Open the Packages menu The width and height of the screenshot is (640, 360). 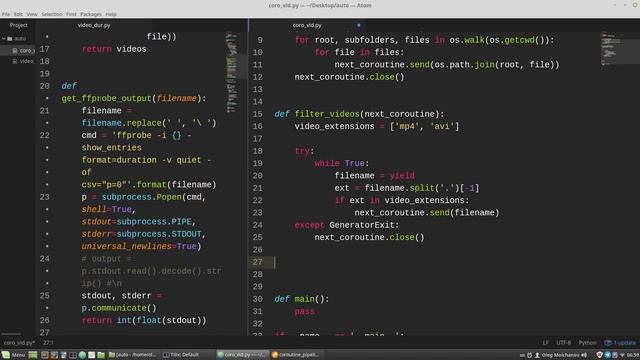click(x=91, y=14)
